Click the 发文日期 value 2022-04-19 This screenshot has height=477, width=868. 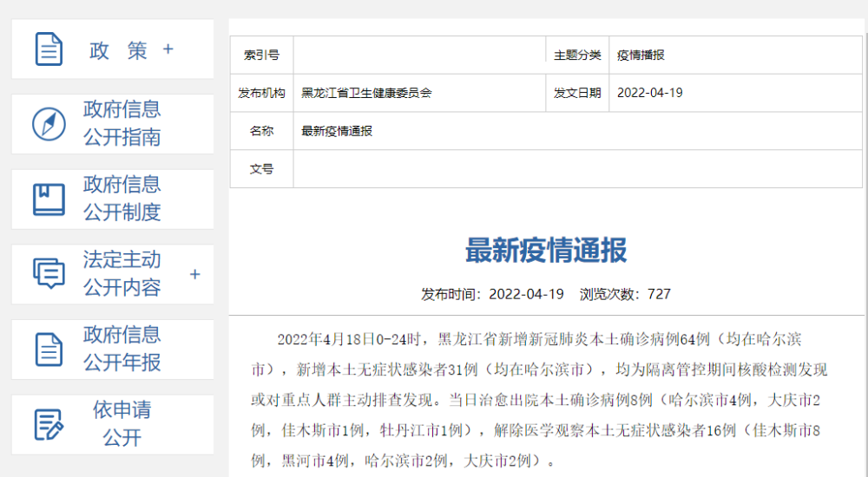coord(649,93)
